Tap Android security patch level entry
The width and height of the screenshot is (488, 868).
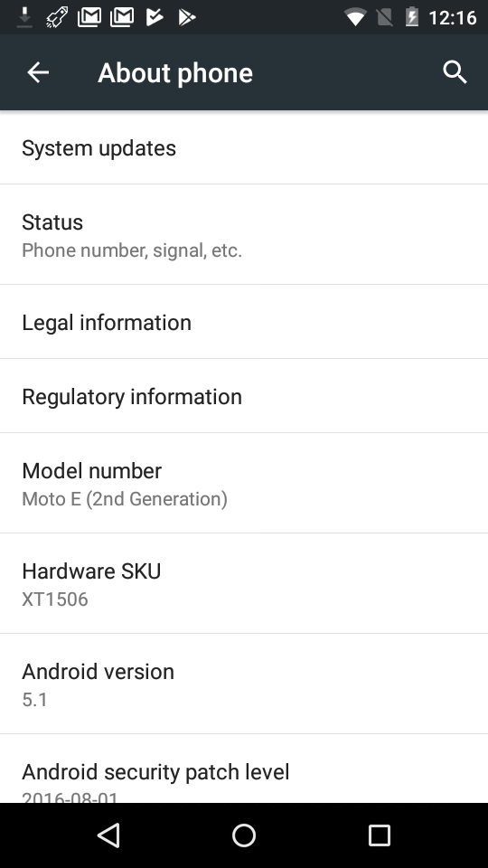[x=244, y=769]
